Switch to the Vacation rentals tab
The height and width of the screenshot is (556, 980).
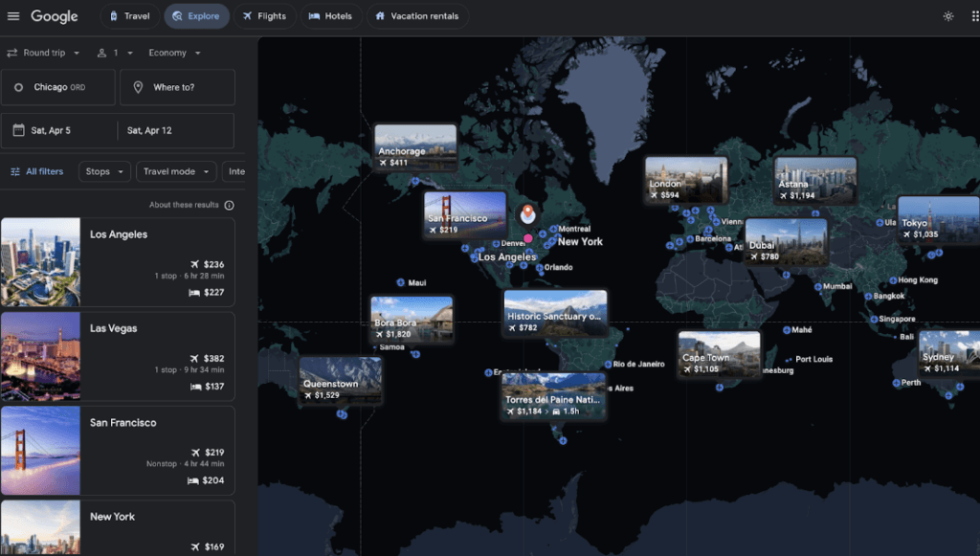pos(417,16)
